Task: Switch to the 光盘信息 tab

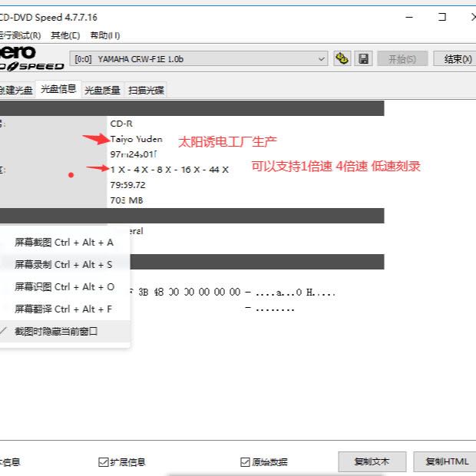Action: click(58, 89)
